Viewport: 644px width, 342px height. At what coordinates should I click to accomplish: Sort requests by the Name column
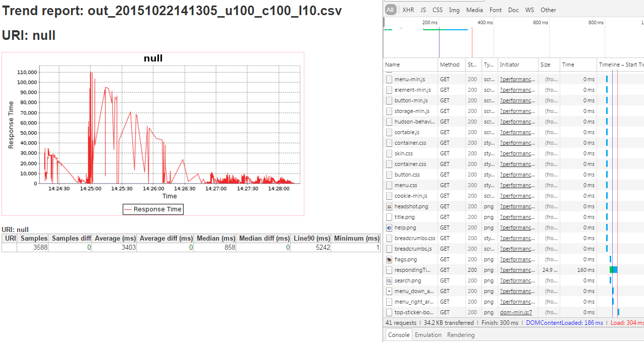click(x=392, y=65)
